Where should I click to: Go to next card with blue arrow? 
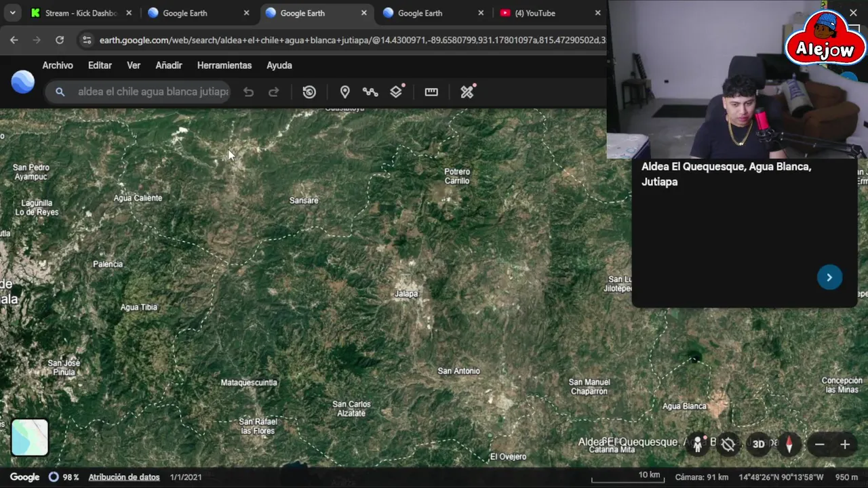(x=829, y=277)
